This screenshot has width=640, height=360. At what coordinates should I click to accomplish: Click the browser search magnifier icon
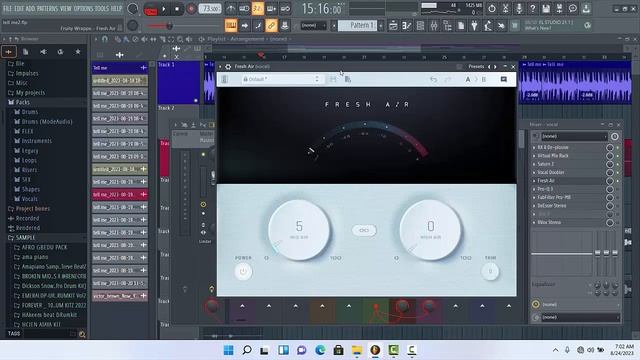82,334
